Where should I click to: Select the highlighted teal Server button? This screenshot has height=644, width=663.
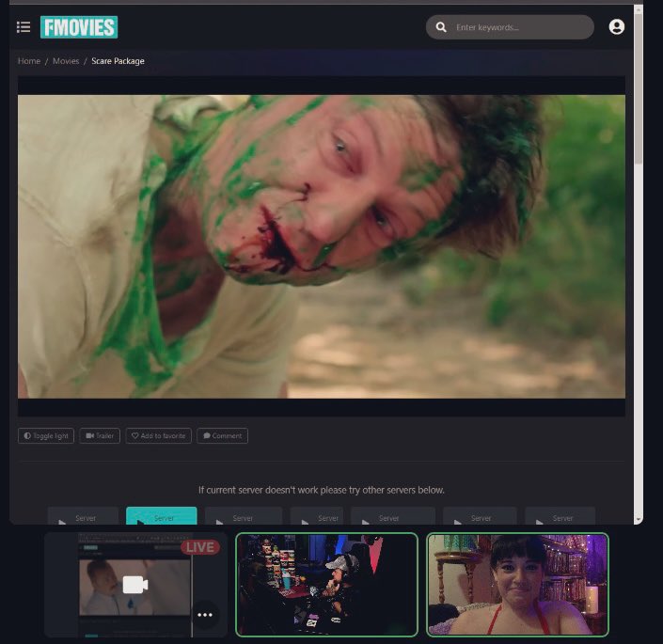click(x=162, y=516)
